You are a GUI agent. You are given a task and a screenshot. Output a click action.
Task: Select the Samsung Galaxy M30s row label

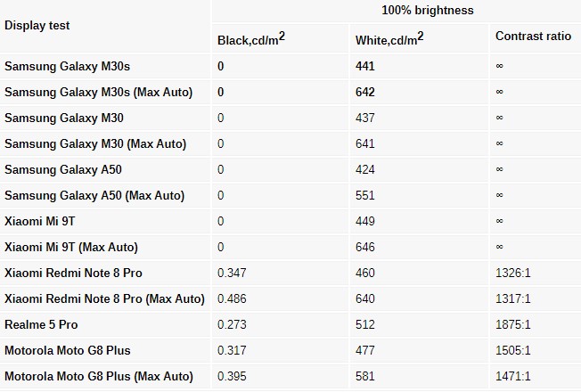[68, 66]
